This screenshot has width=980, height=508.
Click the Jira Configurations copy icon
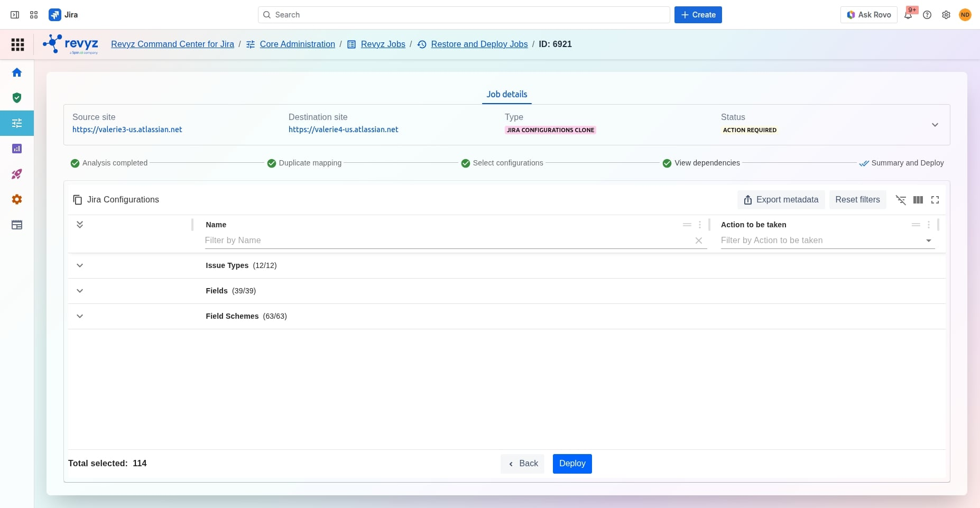tap(78, 200)
